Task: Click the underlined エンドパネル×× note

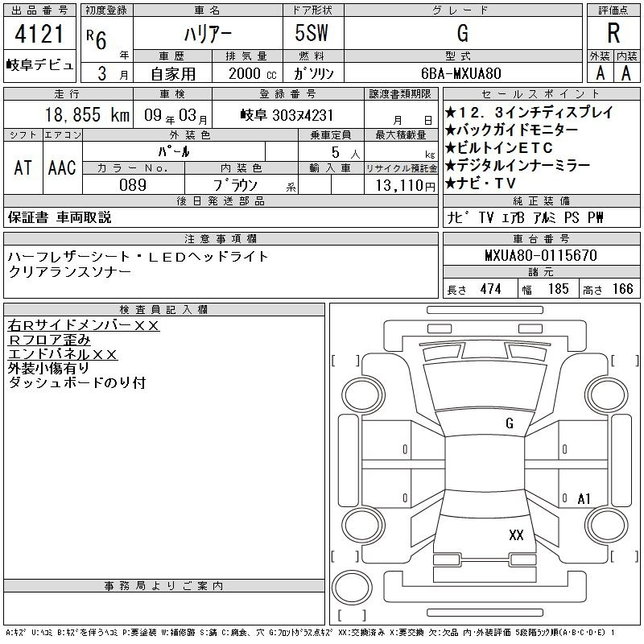Action: click(x=63, y=354)
